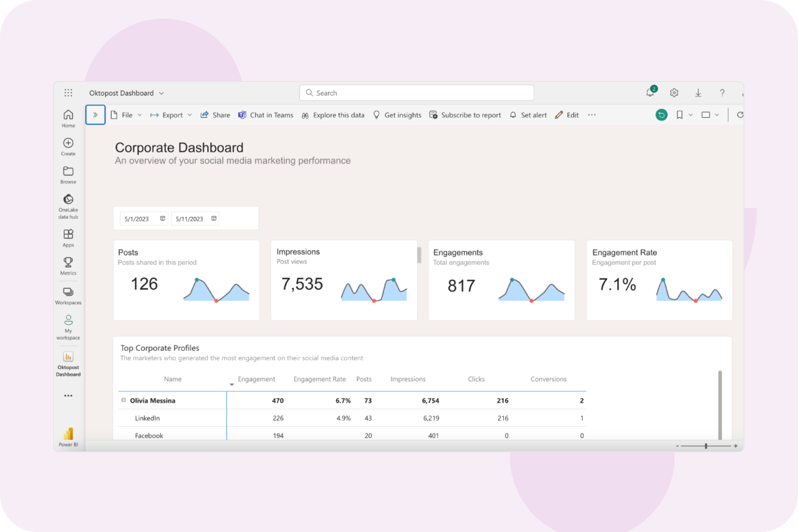Open the settings gear icon
798x532 pixels.
[674, 93]
